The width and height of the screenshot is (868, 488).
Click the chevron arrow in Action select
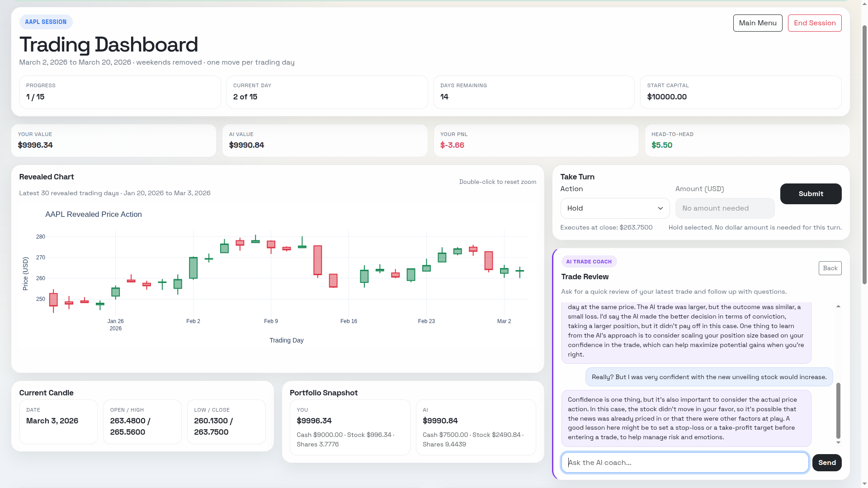pos(660,208)
